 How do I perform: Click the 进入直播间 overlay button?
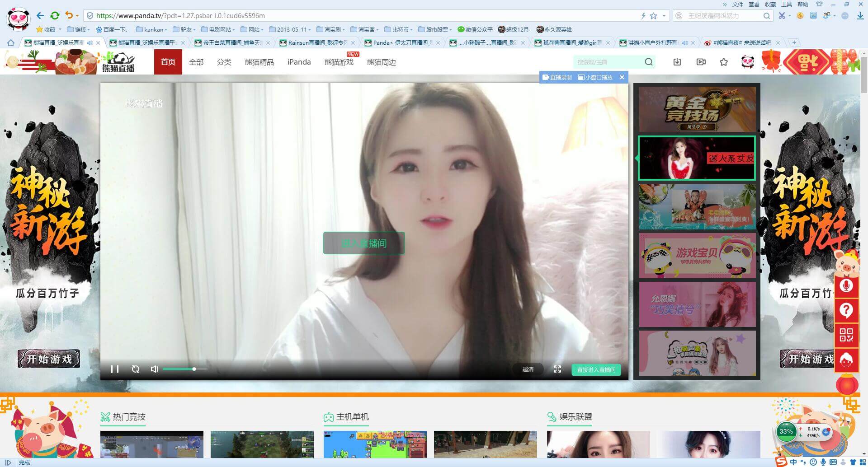[x=364, y=243]
